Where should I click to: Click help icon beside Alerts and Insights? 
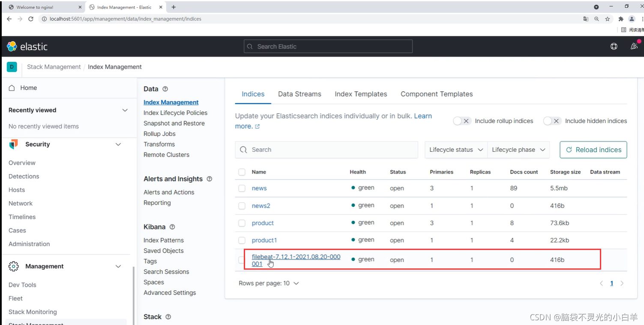(x=210, y=179)
